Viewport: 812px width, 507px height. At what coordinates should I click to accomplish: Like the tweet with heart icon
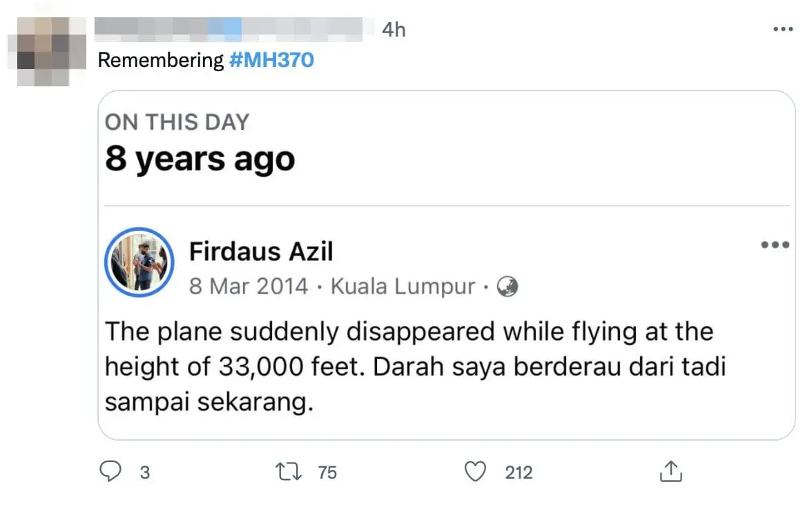475,472
